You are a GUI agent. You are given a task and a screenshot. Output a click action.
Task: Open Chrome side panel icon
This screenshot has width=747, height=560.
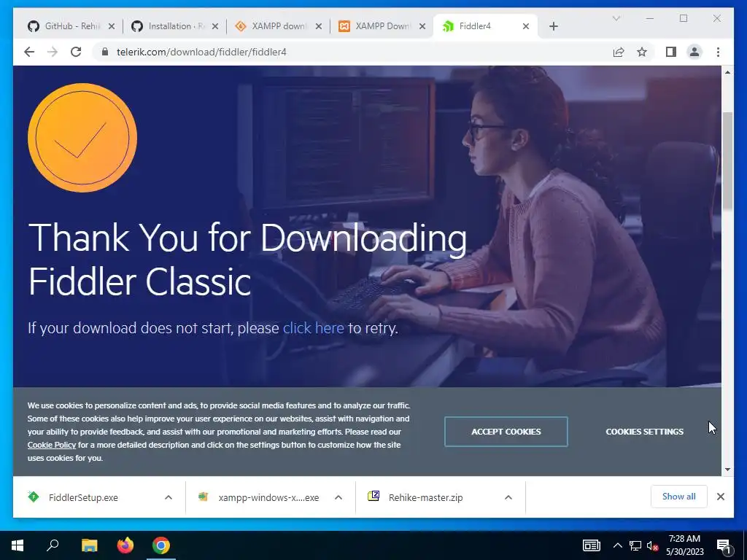671,52
